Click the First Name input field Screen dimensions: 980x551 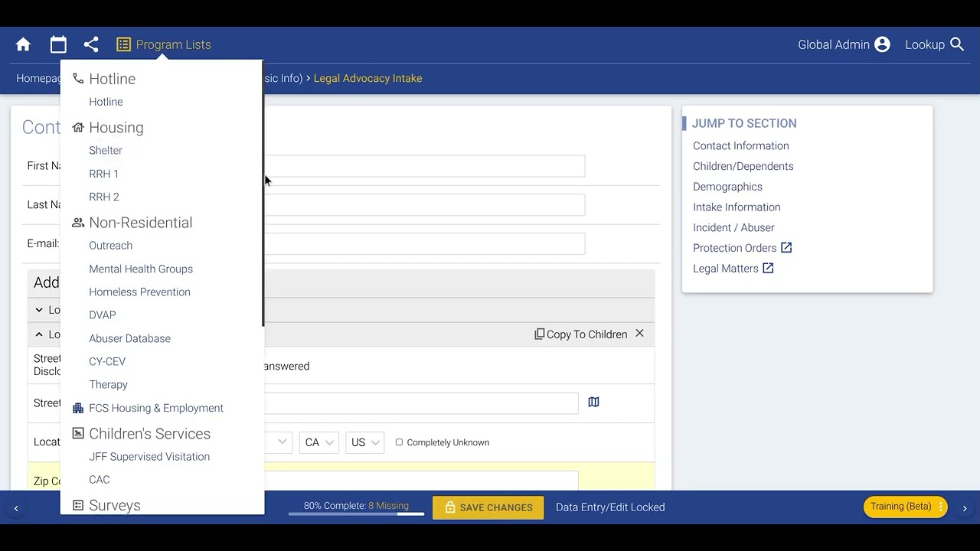[424, 166]
